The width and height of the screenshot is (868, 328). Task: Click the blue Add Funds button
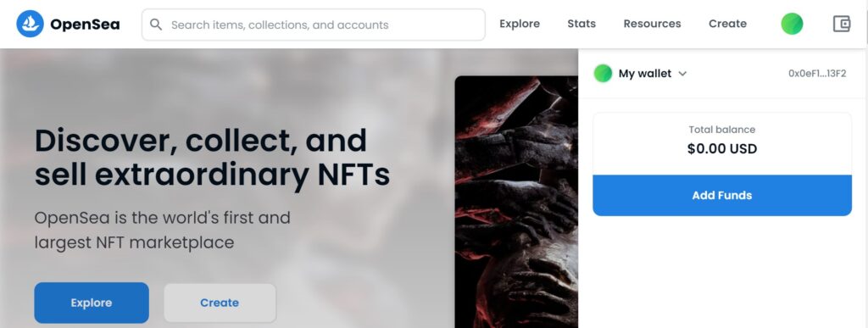[x=722, y=195]
